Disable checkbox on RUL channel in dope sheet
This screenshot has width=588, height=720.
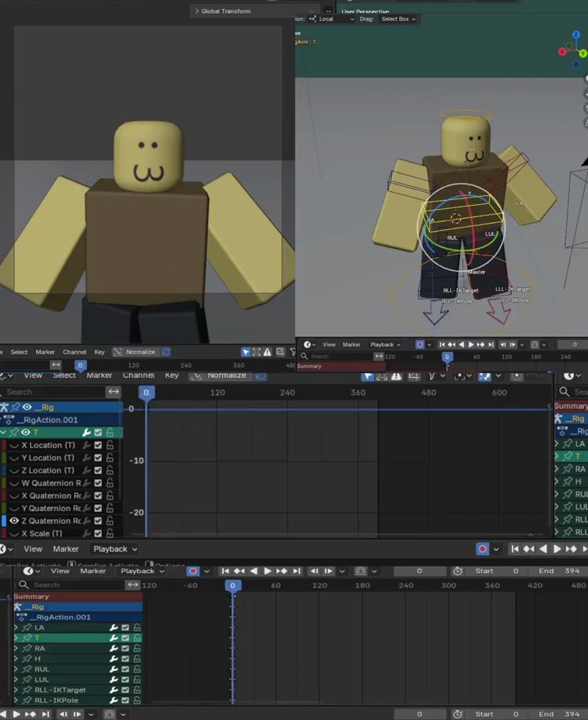click(125, 669)
